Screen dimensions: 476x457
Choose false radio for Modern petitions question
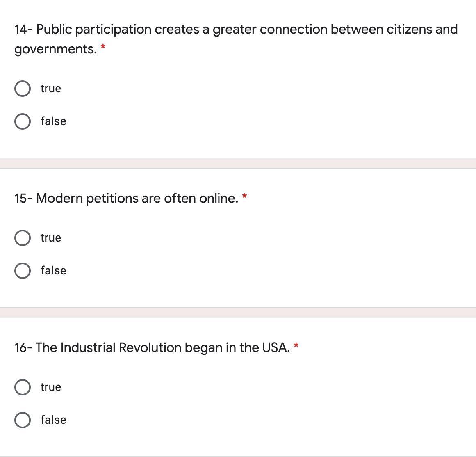(x=22, y=271)
